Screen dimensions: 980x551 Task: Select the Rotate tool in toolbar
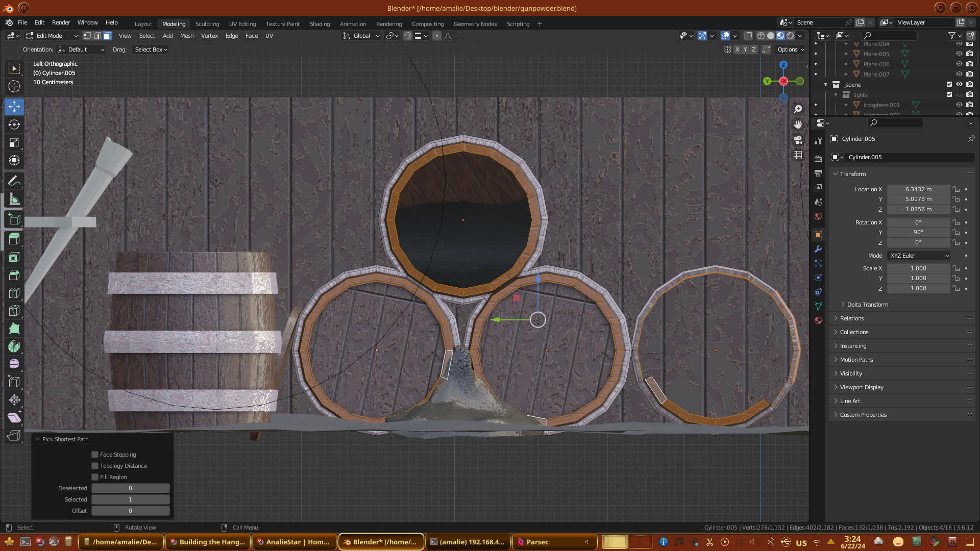[x=14, y=124]
